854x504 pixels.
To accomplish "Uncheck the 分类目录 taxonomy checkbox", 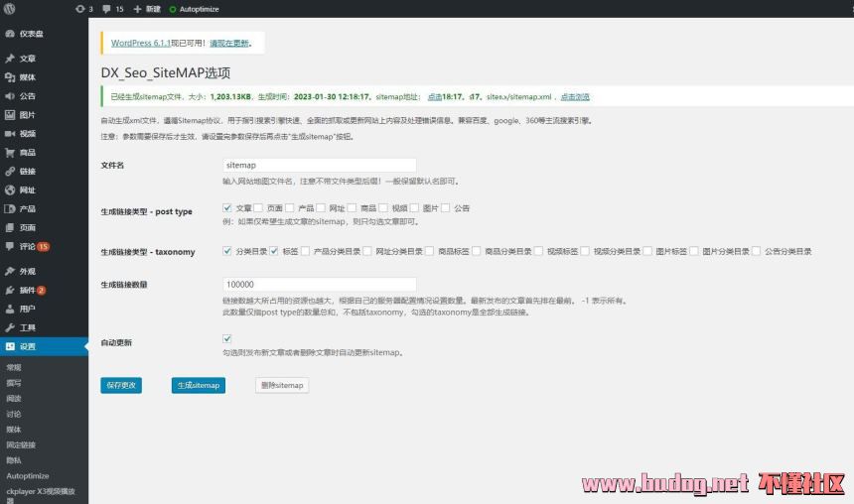I will [227, 251].
